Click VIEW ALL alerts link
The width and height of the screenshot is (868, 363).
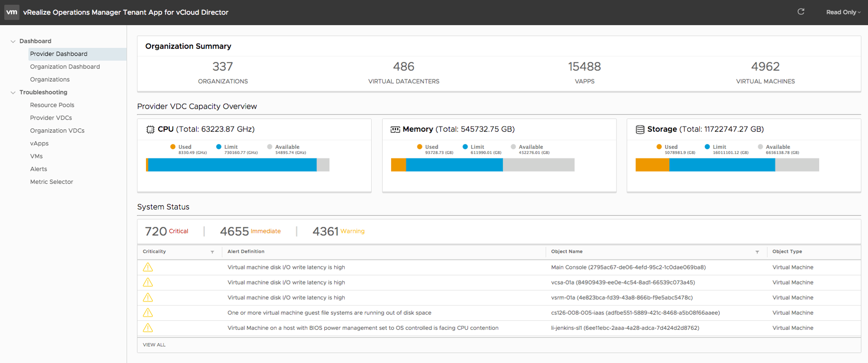point(154,345)
